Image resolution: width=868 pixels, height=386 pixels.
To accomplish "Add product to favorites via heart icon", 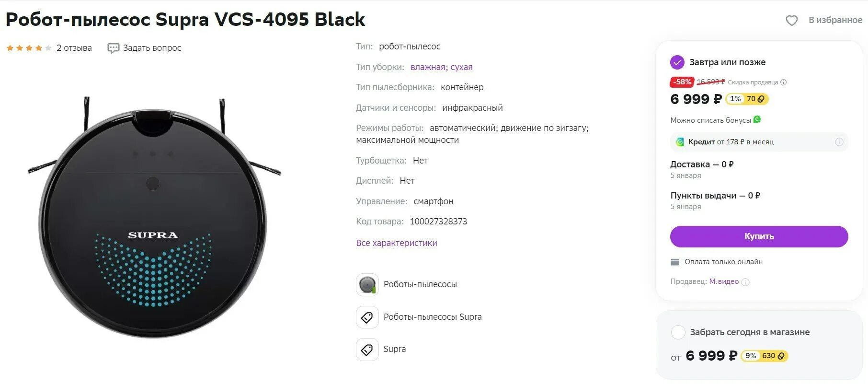I will pyautogui.click(x=791, y=20).
